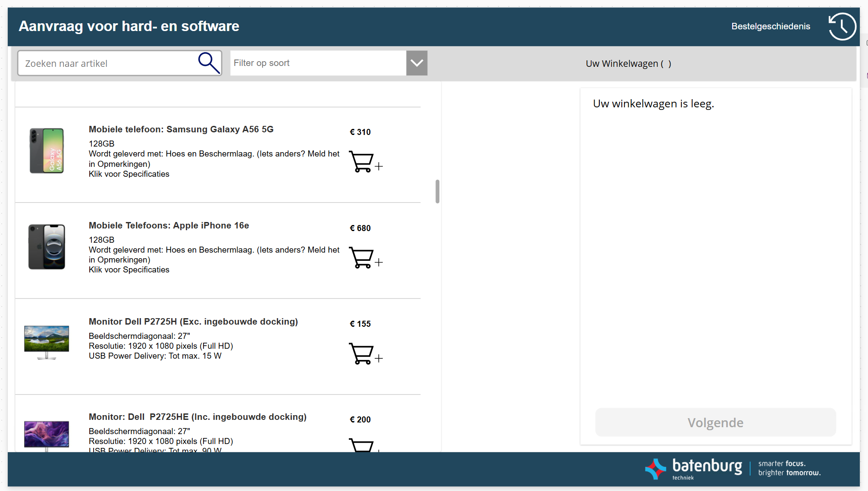Viewport: 868px width, 491px height.
Task: Click Klik voor Specificaties under Samsung
Action: pyautogui.click(x=129, y=174)
